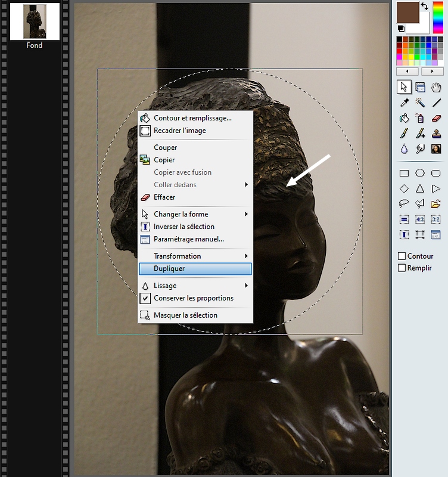The height and width of the screenshot is (477, 448).
Task: Choose the polygon selection shape
Action: coord(420,203)
